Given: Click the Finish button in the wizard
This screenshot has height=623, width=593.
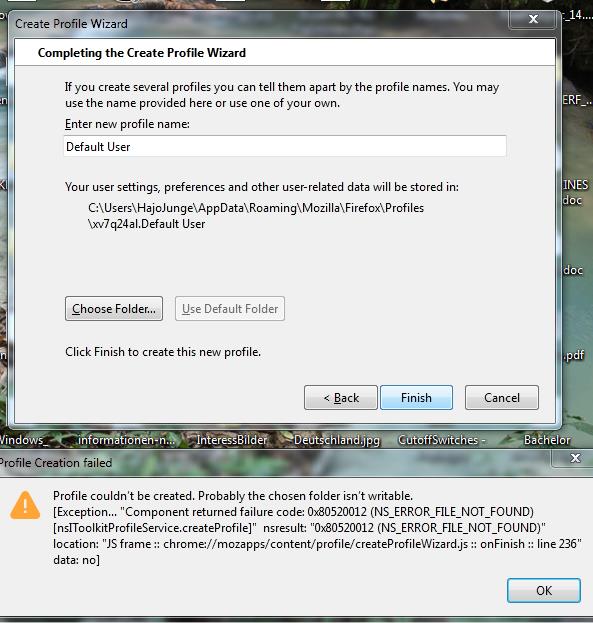Looking at the screenshot, I should pyautogui.click(x=416, y=397).
